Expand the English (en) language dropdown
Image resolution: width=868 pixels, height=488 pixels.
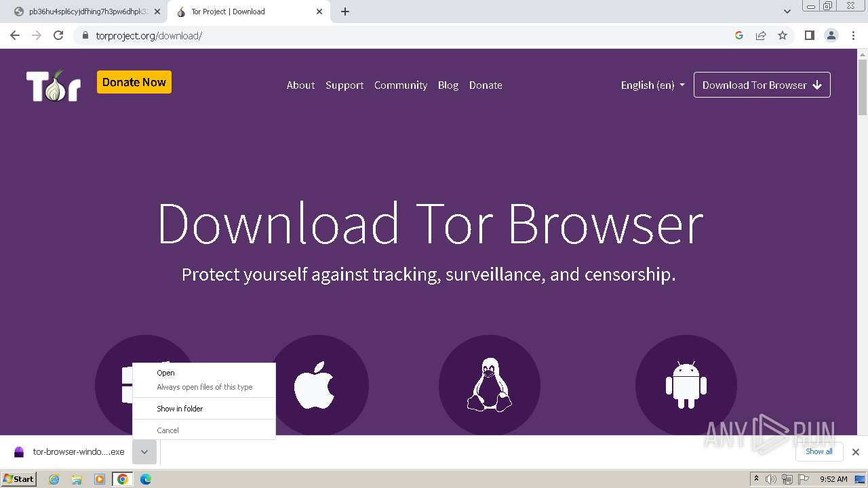tap(653, 85)
